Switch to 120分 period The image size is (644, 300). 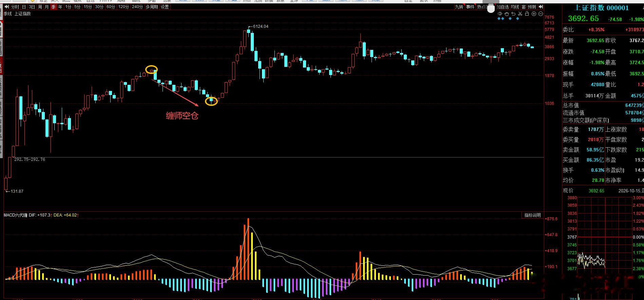point(124,7)
